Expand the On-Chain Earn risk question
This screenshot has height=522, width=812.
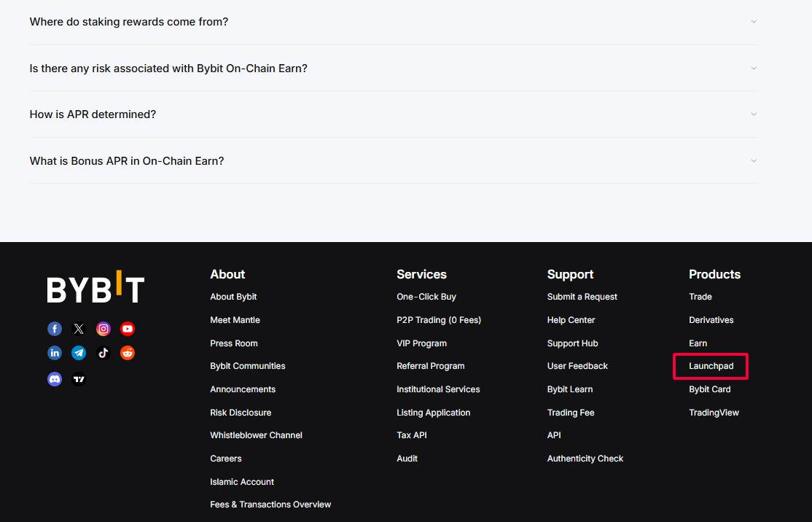point(394,69)
